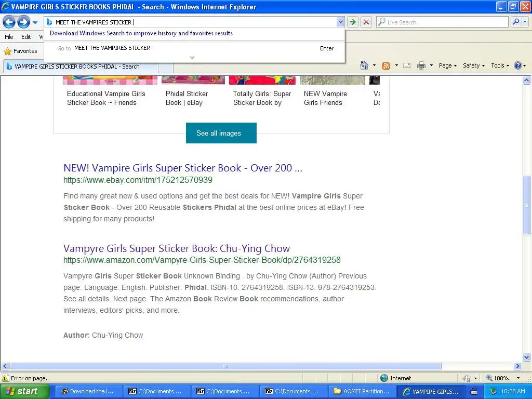Open the ebay.com/itm/175212570939 URL link
The width and height of the screenshot is (532, 399).
point(138,180)
